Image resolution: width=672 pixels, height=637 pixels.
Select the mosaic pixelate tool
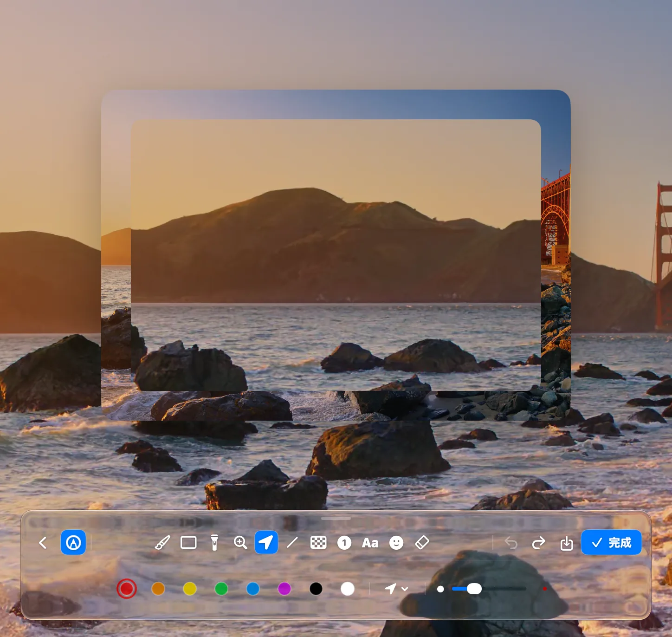(x=318, y=543)
